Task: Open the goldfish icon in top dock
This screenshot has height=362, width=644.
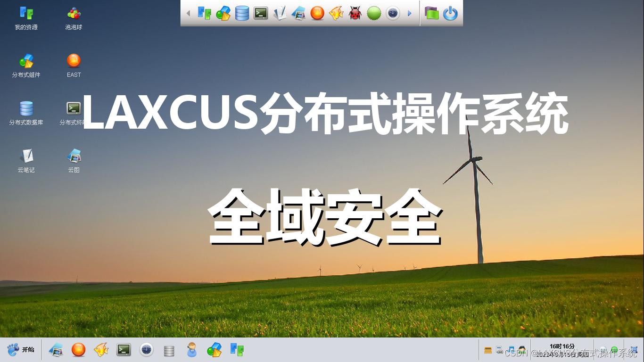Action: (x=336, y=13)
